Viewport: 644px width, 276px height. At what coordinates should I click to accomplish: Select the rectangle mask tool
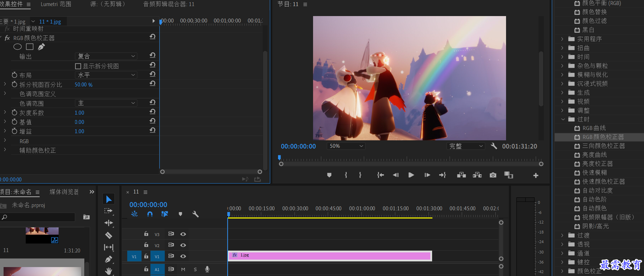point(30,47)
